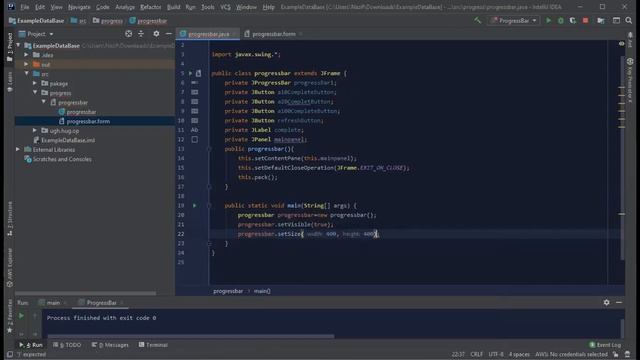Click the main() breadcrumb below editor
This screenshot has height=360, width=640.
coord(262,291)
